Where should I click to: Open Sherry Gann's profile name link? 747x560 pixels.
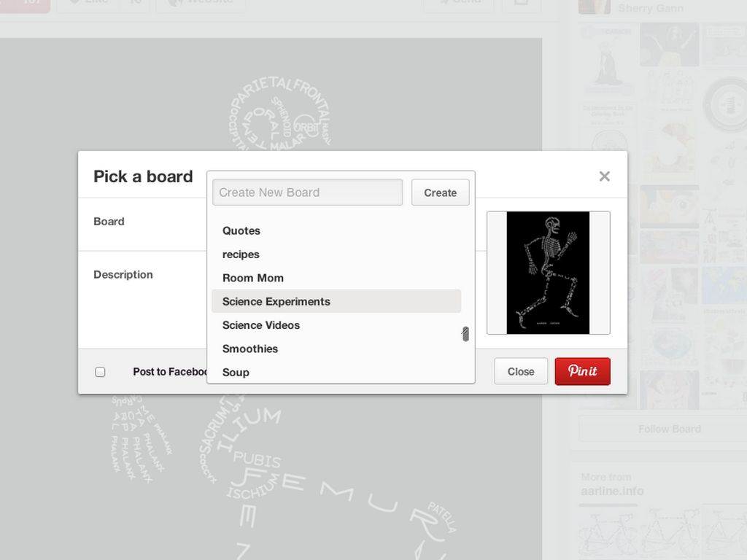tap(651, 8)
